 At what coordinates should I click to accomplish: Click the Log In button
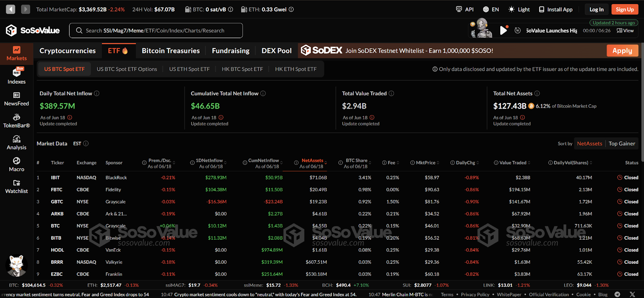pos(597,9)
